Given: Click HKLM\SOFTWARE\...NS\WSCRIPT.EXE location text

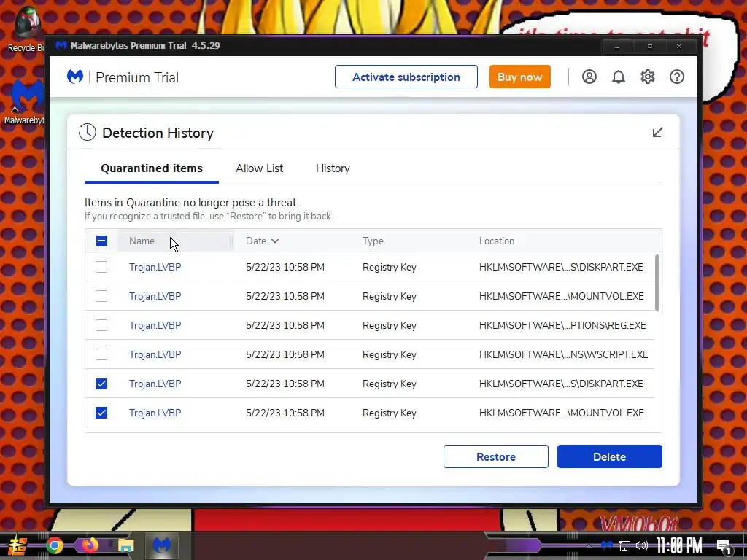Looking at the screenshot, I should [564, 354].
